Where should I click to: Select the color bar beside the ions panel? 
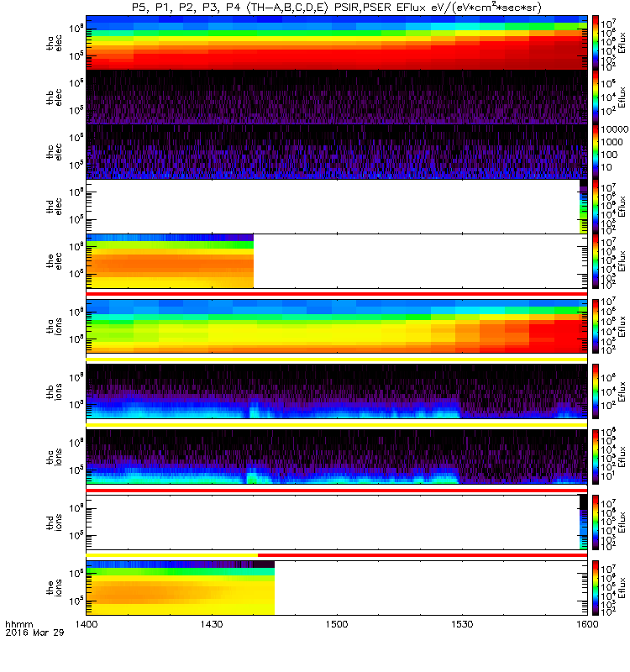point(596,587)
